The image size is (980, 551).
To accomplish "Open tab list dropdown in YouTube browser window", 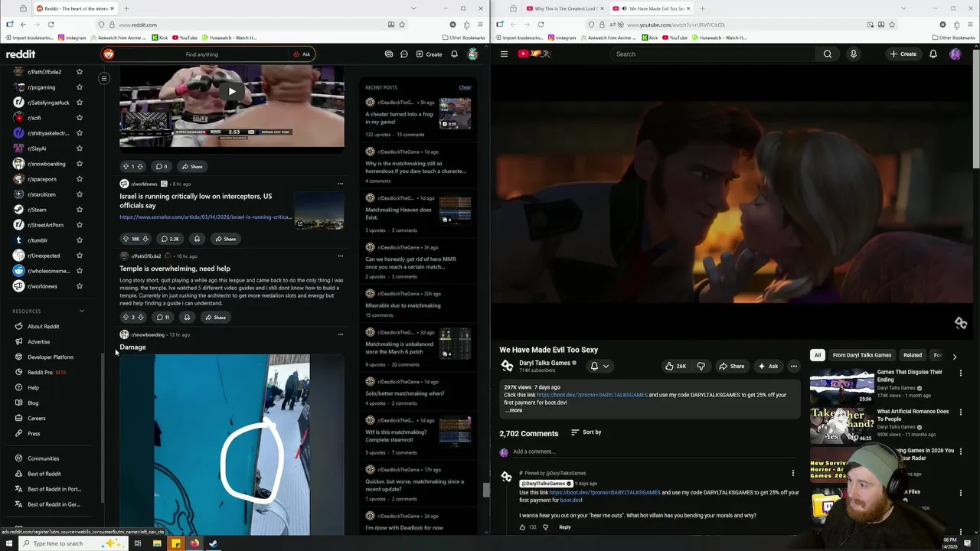I will tap(903, 8).
